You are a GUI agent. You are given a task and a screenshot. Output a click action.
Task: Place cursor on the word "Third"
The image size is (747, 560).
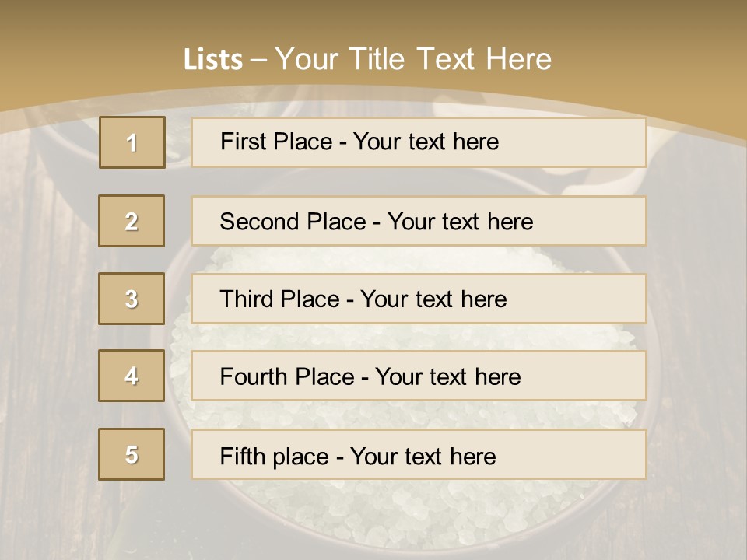pyautogui.click(x=247, y=299)
